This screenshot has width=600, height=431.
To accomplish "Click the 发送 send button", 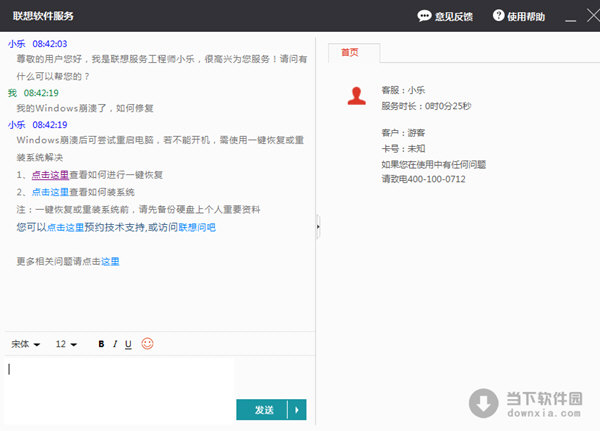I will 262,410.
